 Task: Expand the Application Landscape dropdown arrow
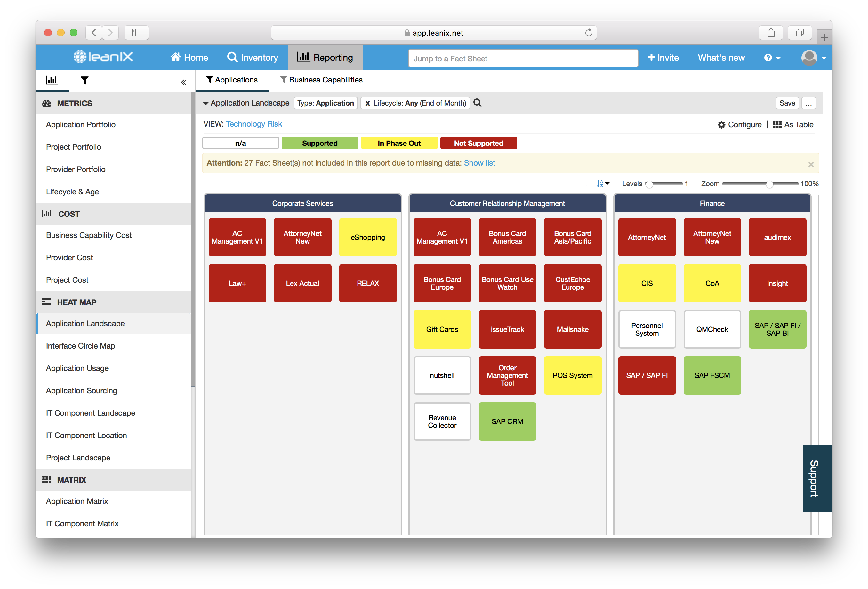click(206, 103)
